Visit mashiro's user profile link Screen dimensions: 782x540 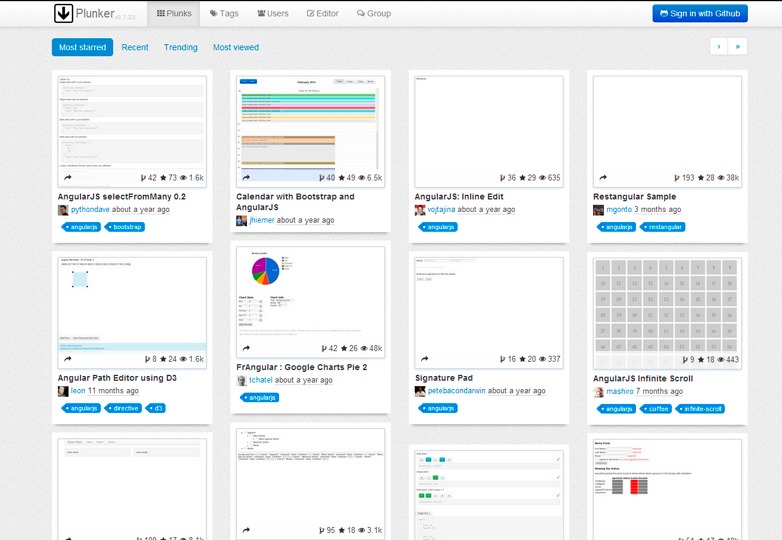pos(620,391)
